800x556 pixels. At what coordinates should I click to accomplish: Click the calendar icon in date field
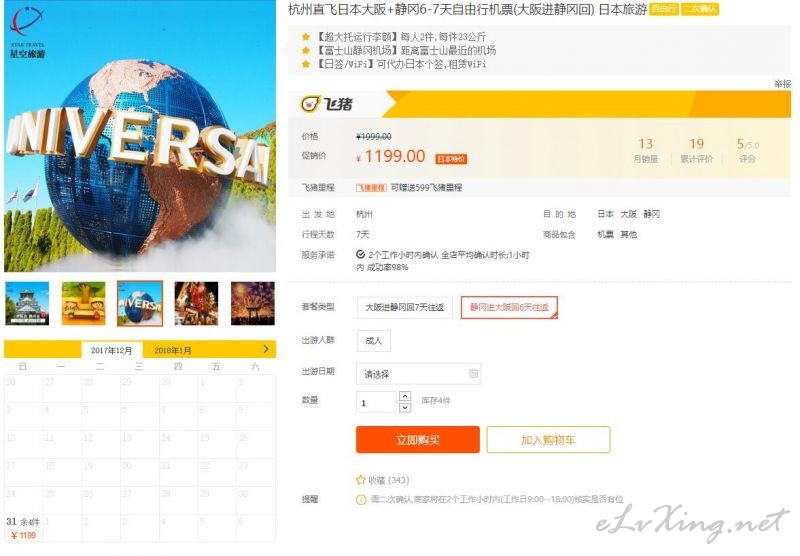pyautogui.click(x=473, y=374)
